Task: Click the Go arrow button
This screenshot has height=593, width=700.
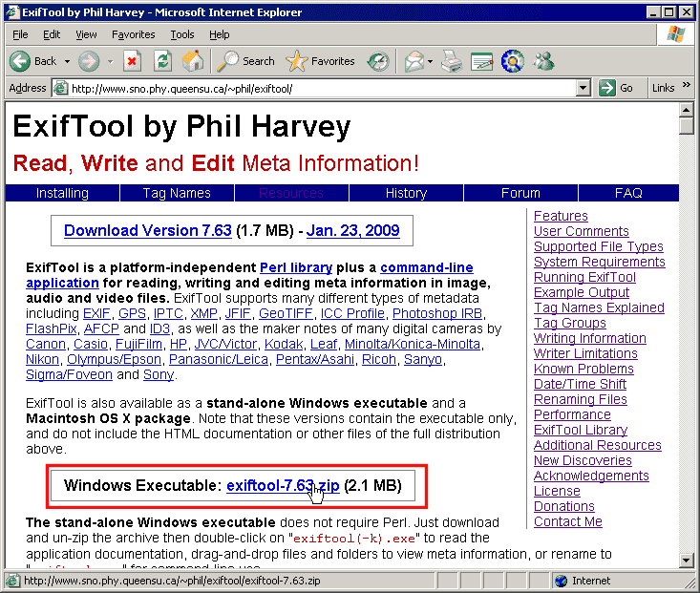Action: [x=616, y=88]
